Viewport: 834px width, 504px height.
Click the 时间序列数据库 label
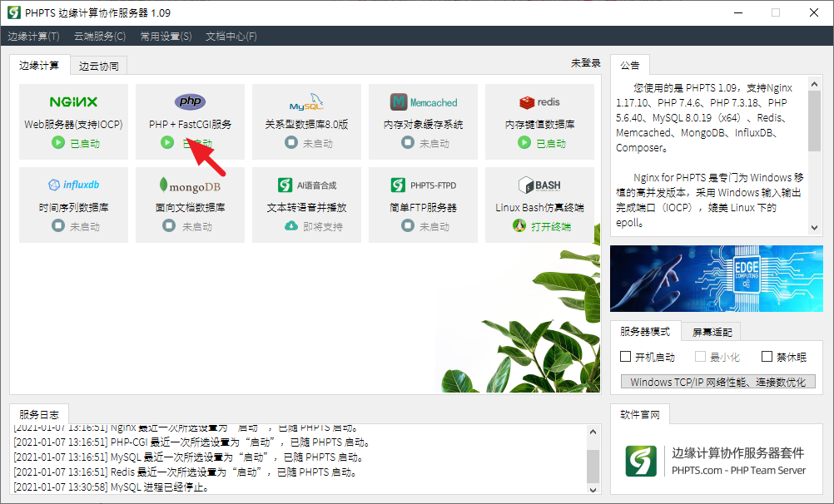[x=73, y=207]
